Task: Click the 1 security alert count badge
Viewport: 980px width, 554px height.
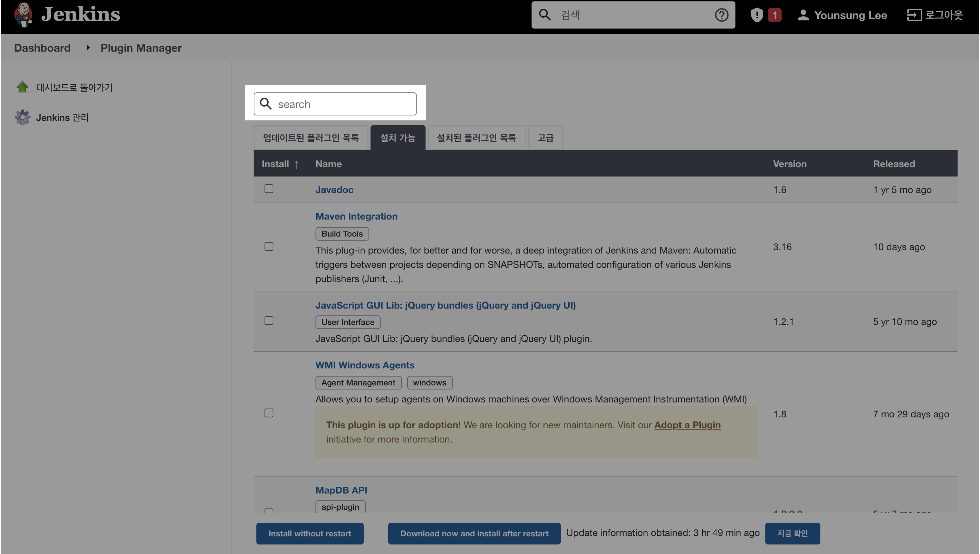Action: [775, 15]
